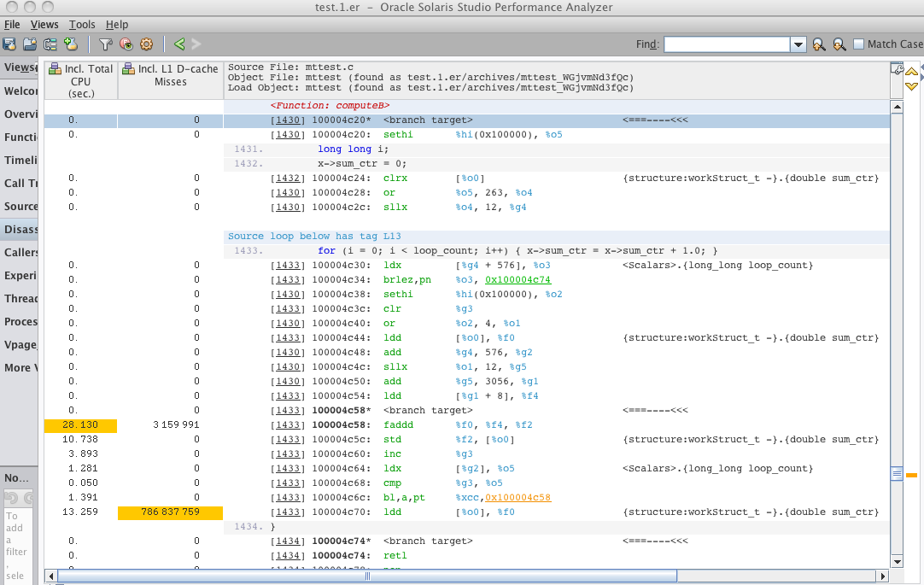Switch to the Timeline view

[20, 161]
